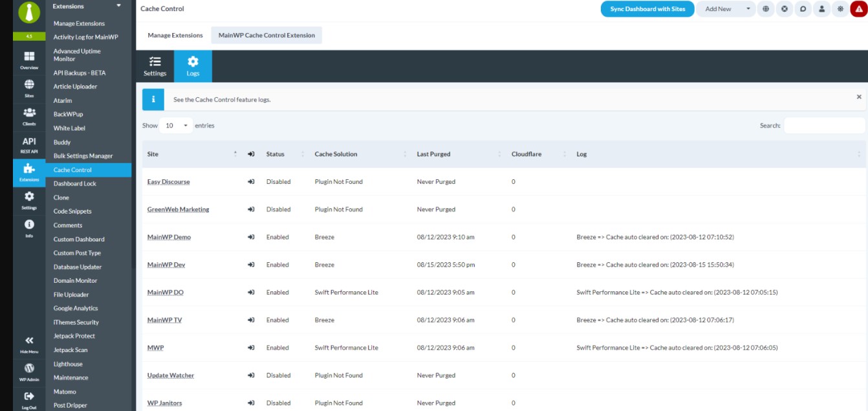Select the Logs tab
Screen dimensions: 868x411
pyautogui.click(x=193, y=66)
